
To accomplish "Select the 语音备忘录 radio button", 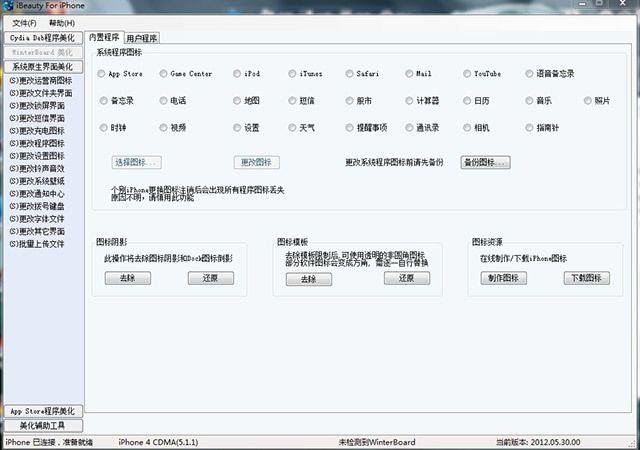I will point(529,74).
